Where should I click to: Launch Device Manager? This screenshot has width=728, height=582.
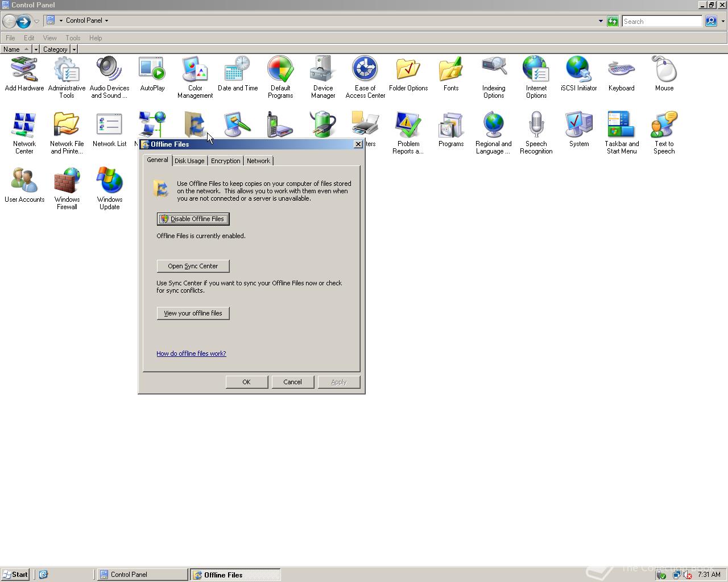pyautogui.click(x=323, y=78)
